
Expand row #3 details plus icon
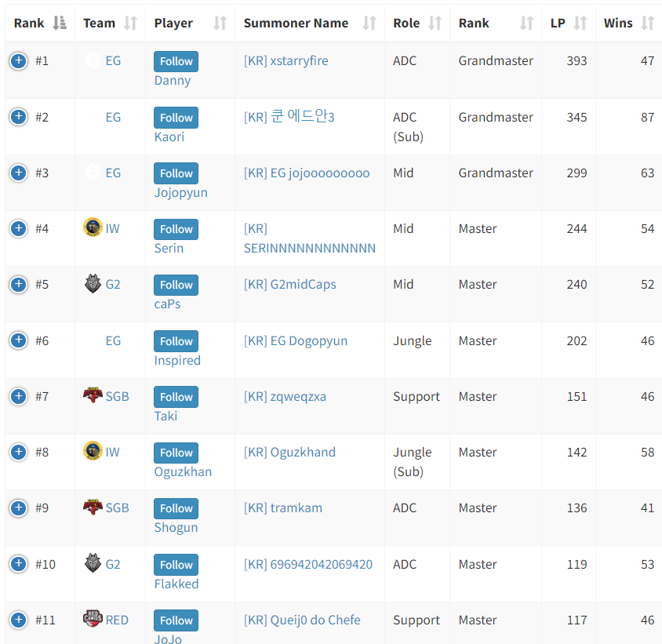(x=19, y=173)
